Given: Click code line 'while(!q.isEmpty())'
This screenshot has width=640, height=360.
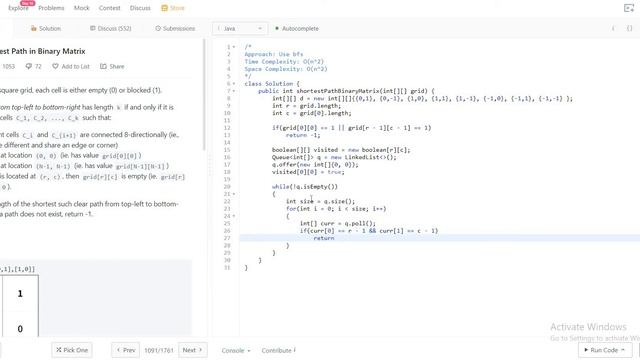Looking at the screenshot, I should click(x=304, y=187).
